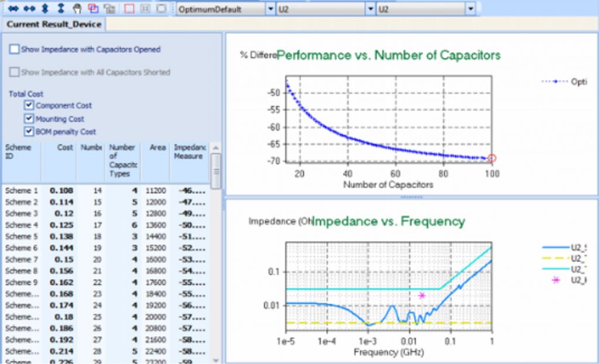Click the Number of Capacitors axis label
This screenshot has width=599, height=364.
pos(388,185)
